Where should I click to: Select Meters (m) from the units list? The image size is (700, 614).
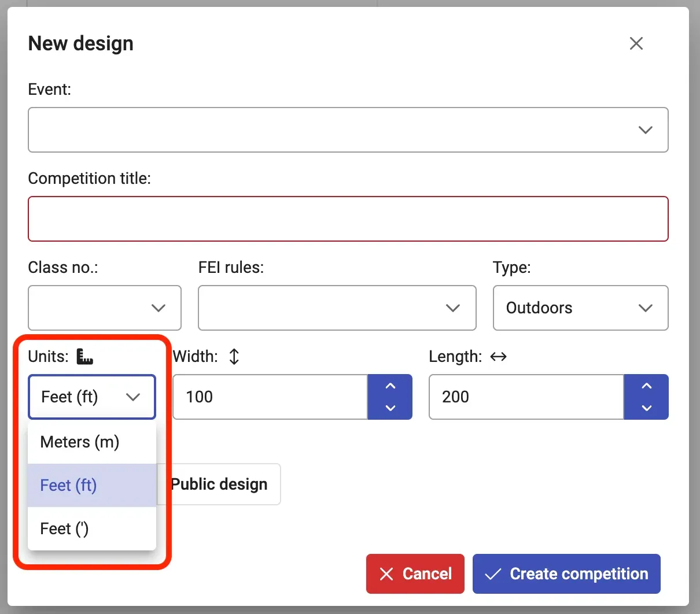click(80, 442)
